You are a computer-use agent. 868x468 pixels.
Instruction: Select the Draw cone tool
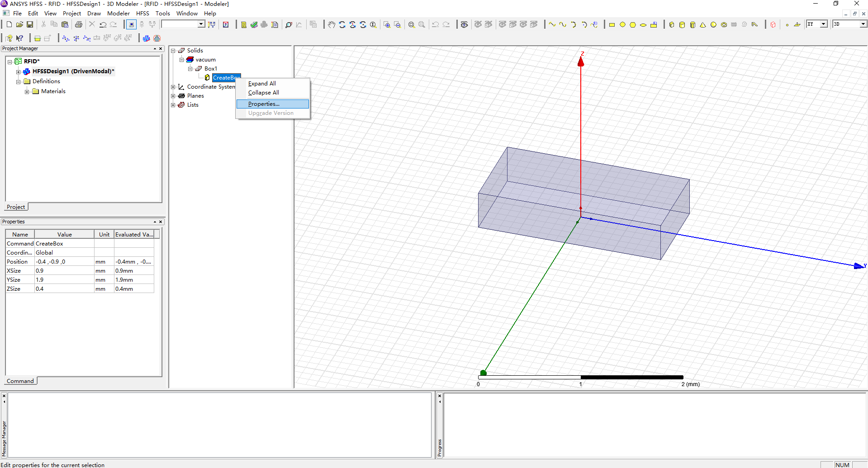click(x=703, y=25)
